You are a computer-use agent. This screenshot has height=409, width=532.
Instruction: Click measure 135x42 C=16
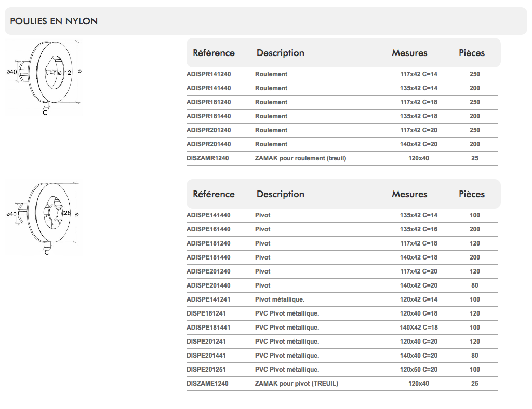(x=418, y=229)
